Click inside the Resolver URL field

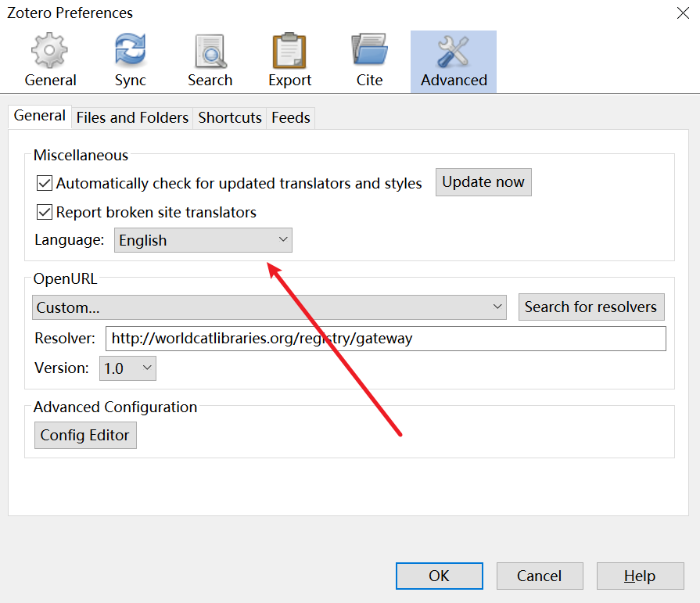point(385,339)
